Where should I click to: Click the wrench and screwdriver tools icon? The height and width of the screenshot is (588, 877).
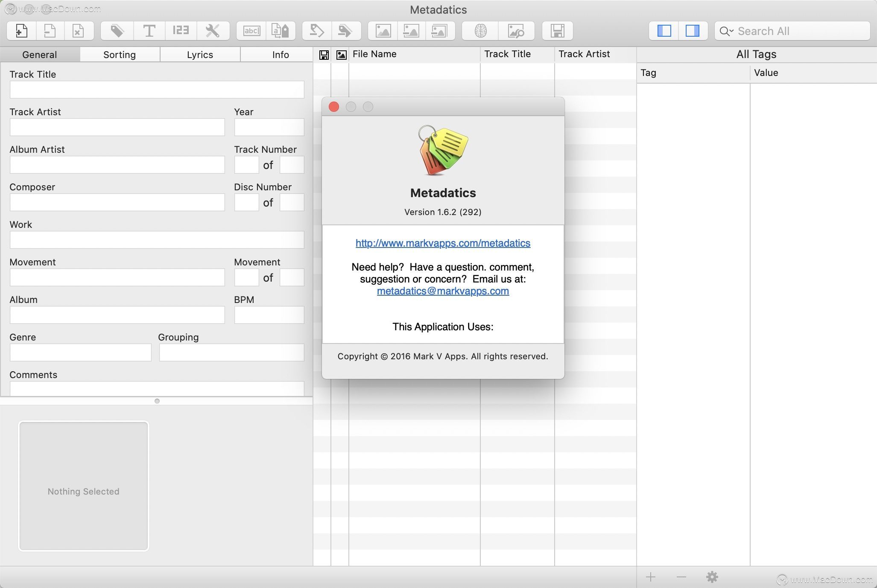[x=212, y=31]
